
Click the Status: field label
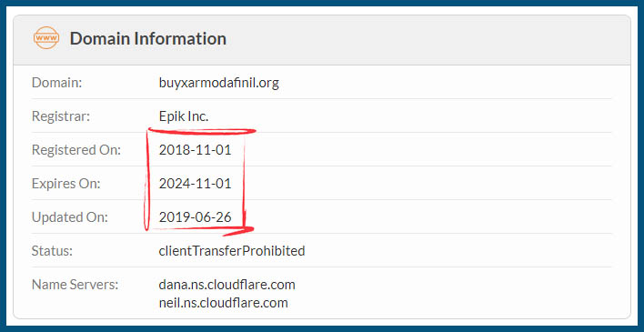pyautogui.click(x=52, y=251)
